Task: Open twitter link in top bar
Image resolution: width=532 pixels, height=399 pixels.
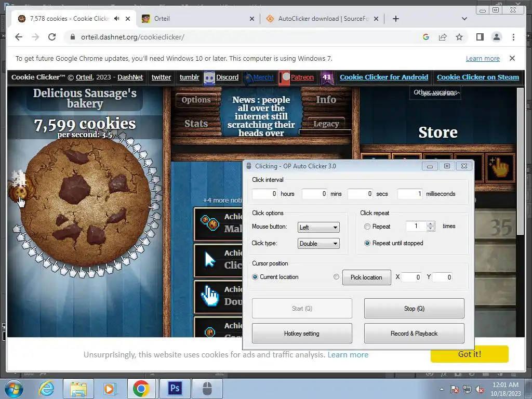Action: (161, 77)
